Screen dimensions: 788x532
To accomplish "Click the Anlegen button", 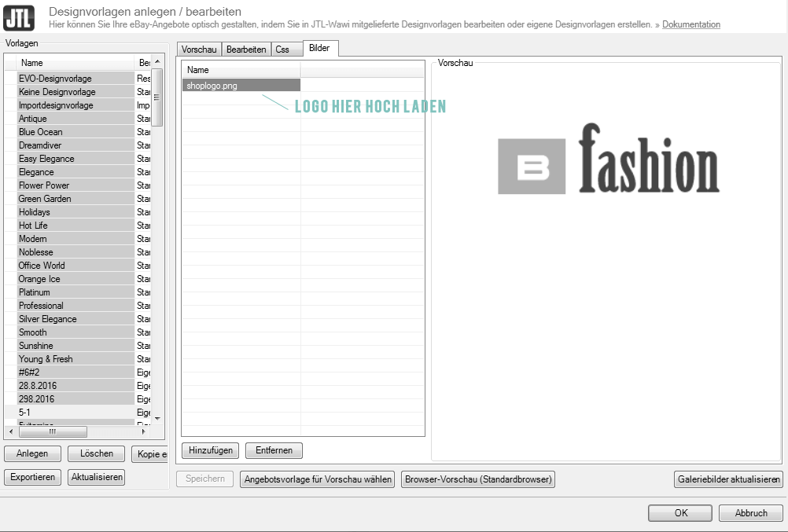I will tap(33, 453).
